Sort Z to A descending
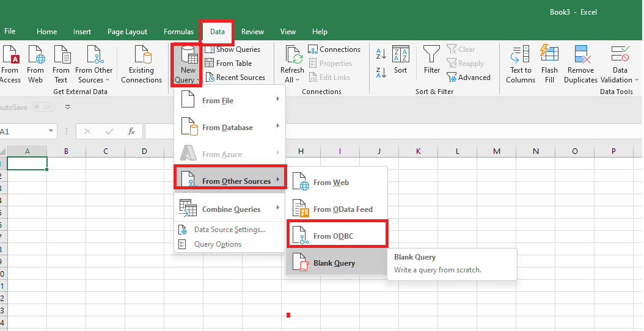Image resolution: width=644 pixels, height=331 pixels. point(381,73)
